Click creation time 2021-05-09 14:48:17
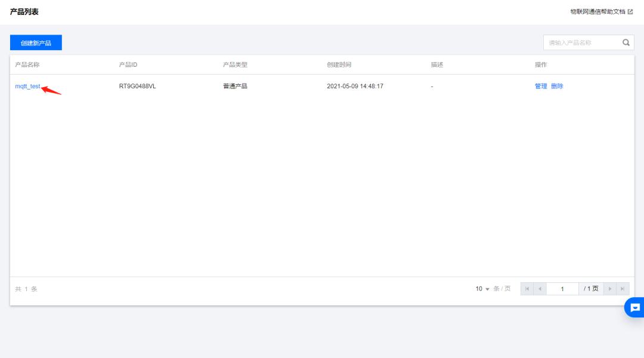Viewport: 644px width, 358px height. [355, 87]
